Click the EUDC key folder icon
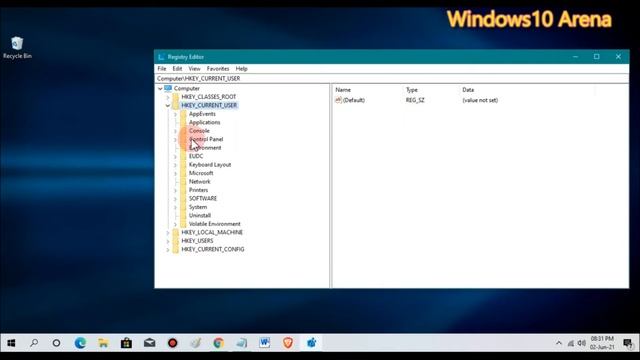Image resolution: width=640 pixels, height=360 pixels. coord(183,156)
